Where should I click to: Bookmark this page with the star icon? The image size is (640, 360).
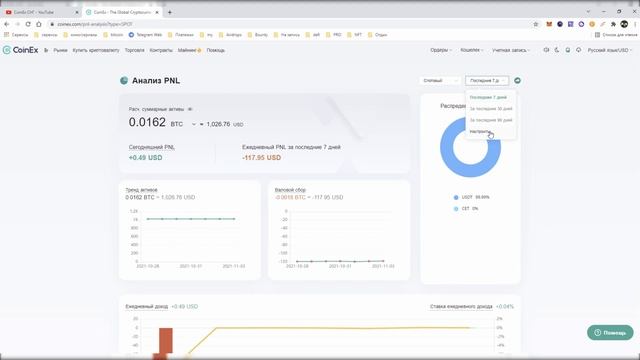[x=536, y=24]
